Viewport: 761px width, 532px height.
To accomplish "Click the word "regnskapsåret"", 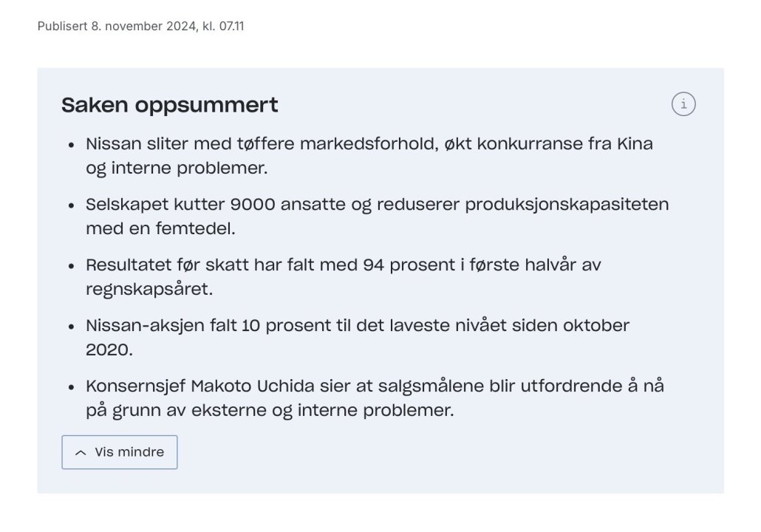I will 149,289.
